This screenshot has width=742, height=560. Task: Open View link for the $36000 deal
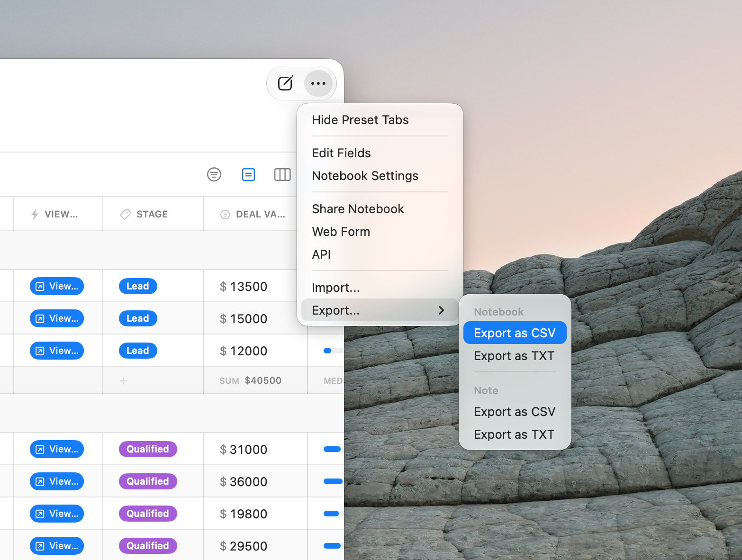point(57,481)
